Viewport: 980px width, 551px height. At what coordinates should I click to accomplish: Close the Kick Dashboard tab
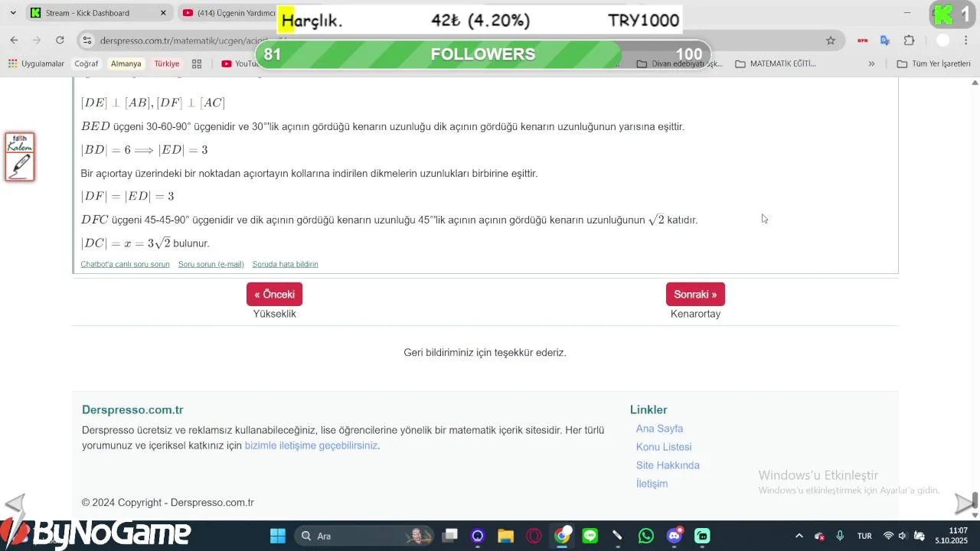coord(163,13)
